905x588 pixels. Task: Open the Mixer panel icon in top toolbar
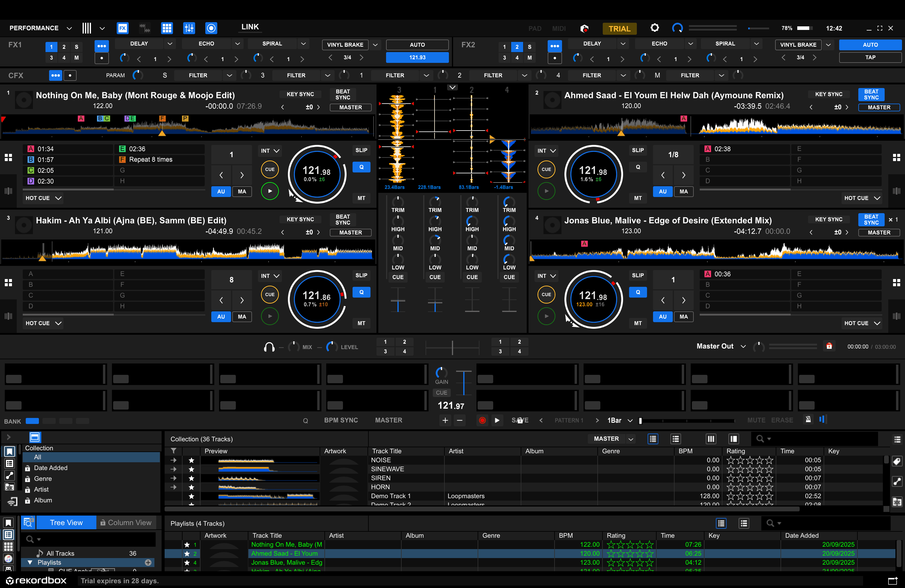coord(189,28)
